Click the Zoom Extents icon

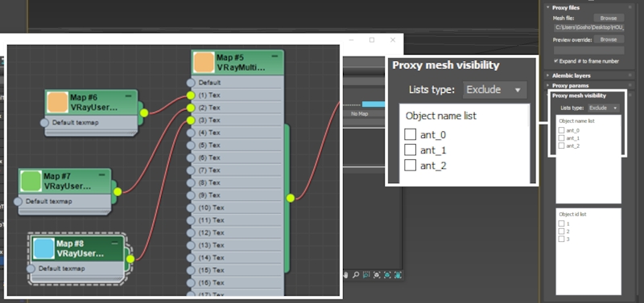point(377,275)
